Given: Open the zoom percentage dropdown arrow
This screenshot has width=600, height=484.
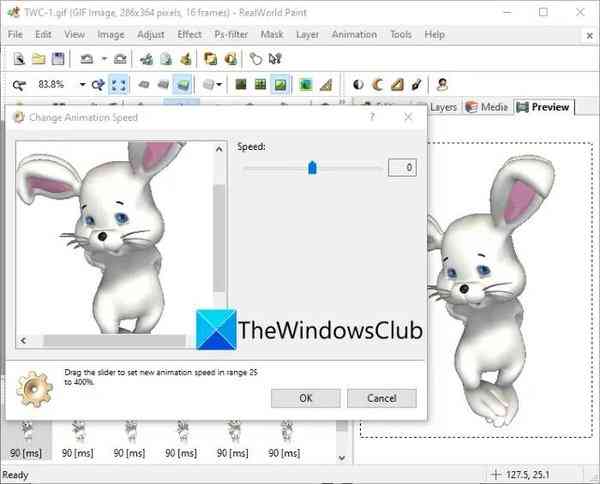Looking at the screenshot, I should [x=82, y=85].
